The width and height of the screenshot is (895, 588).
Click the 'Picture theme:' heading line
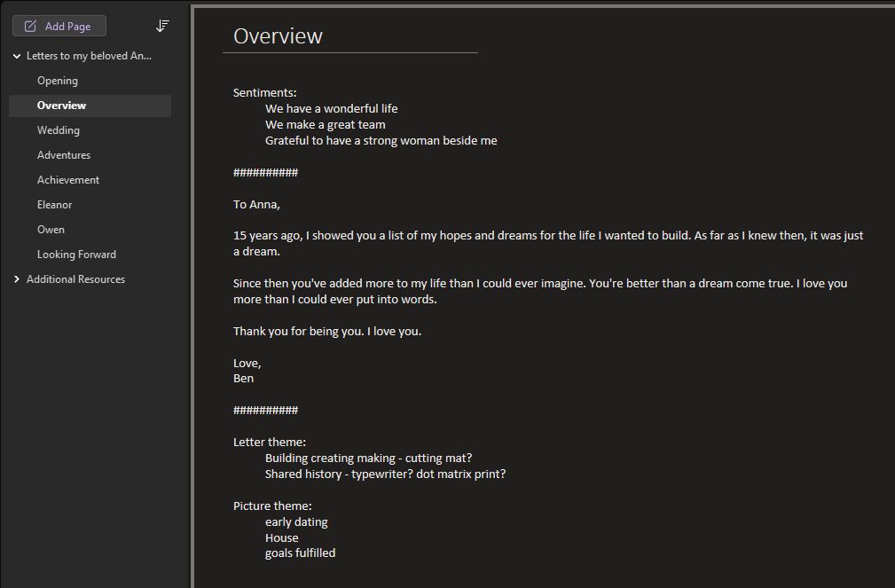point(272,506)
